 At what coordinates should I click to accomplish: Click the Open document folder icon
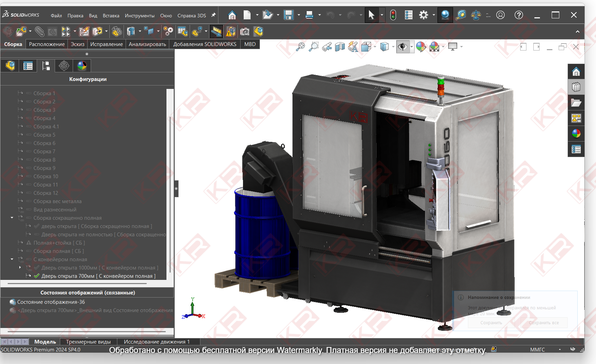coord(268,15)
